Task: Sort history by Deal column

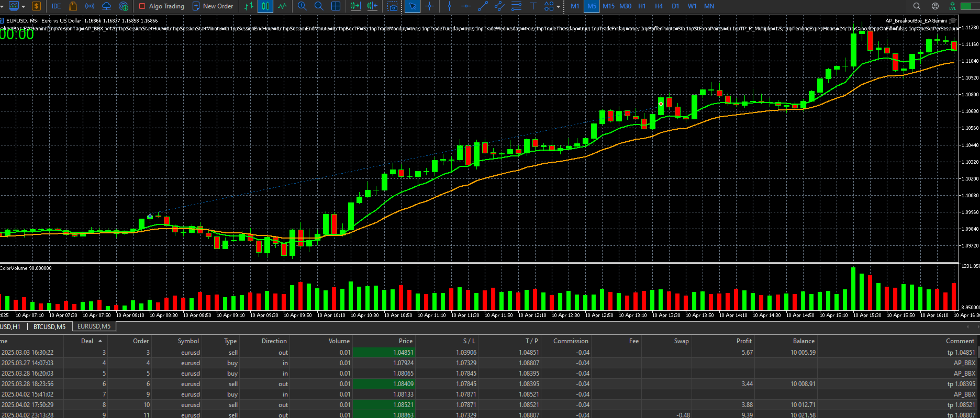Action: 87,341
